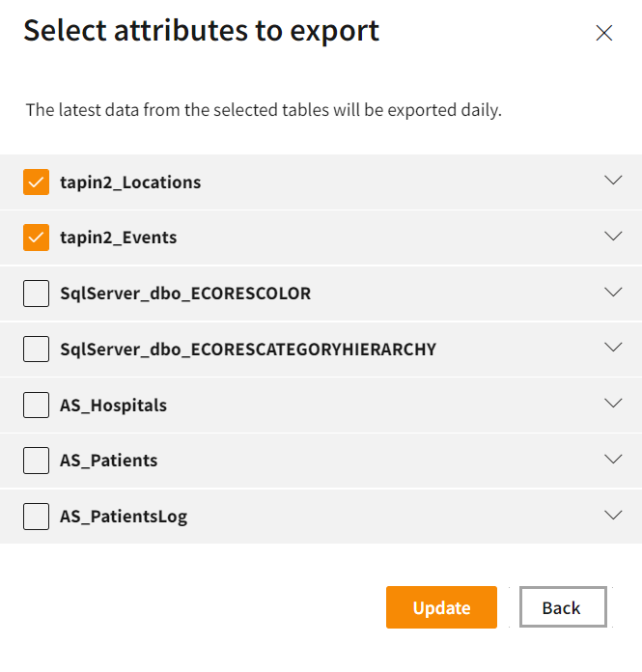Screen dimensions: 642x672
Task: Select the AS_Hospitals table checkbox
Action: pyautogui.click(x=37, y=405)
